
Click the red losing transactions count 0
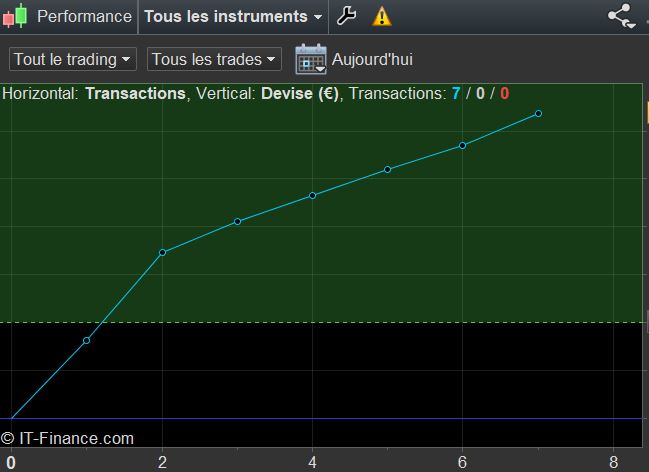504,94
